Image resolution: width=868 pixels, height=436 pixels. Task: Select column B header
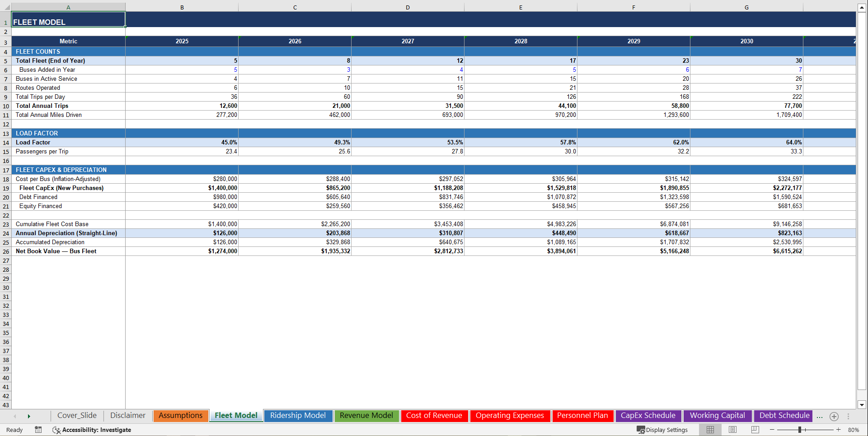[182, 7]
